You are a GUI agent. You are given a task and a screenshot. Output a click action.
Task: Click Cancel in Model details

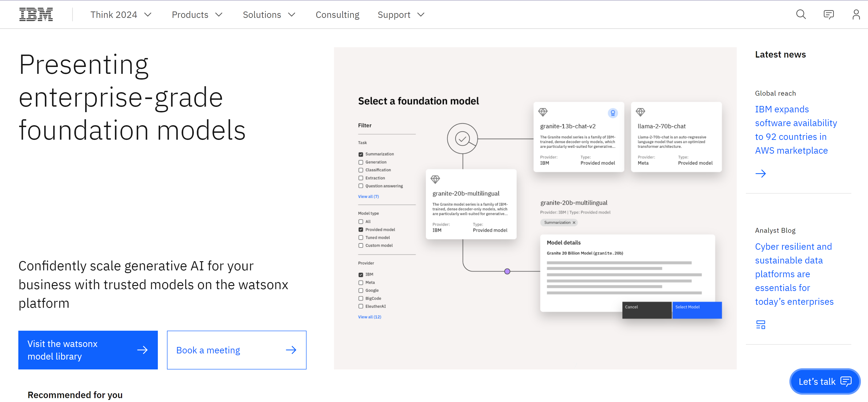(647, 310)
